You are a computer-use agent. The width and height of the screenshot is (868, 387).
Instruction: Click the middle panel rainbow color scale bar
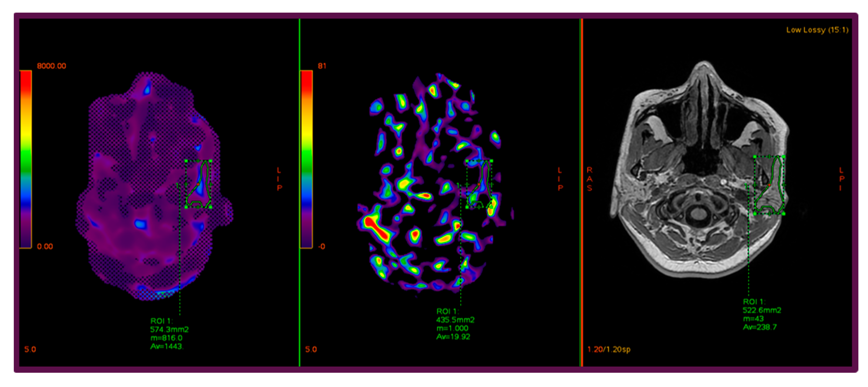pyautogui.click(x=306, y=159)
